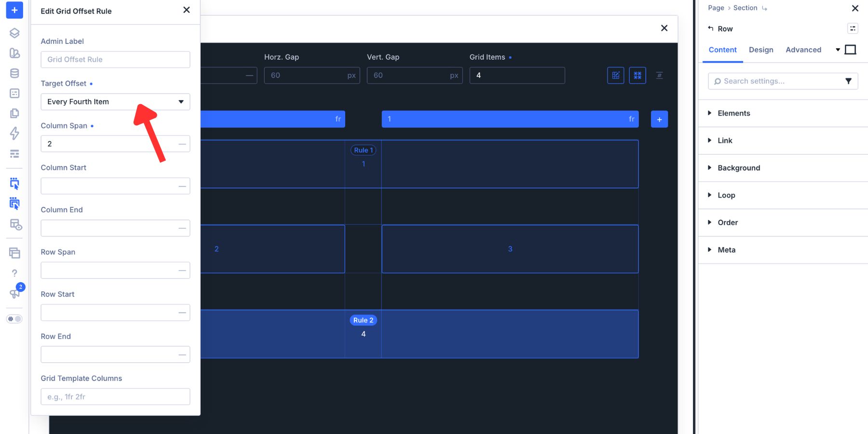
Task: Click the layout preview eye icon
Action: [x=15, y=225]
